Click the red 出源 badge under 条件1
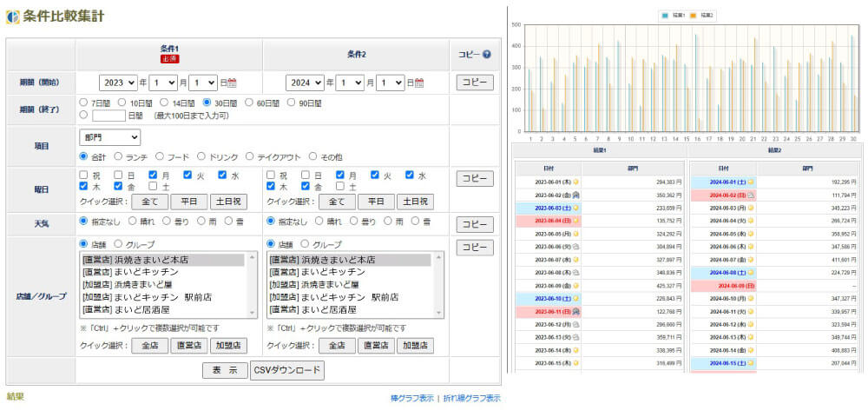The image size is (868, 417). point(170,59)
